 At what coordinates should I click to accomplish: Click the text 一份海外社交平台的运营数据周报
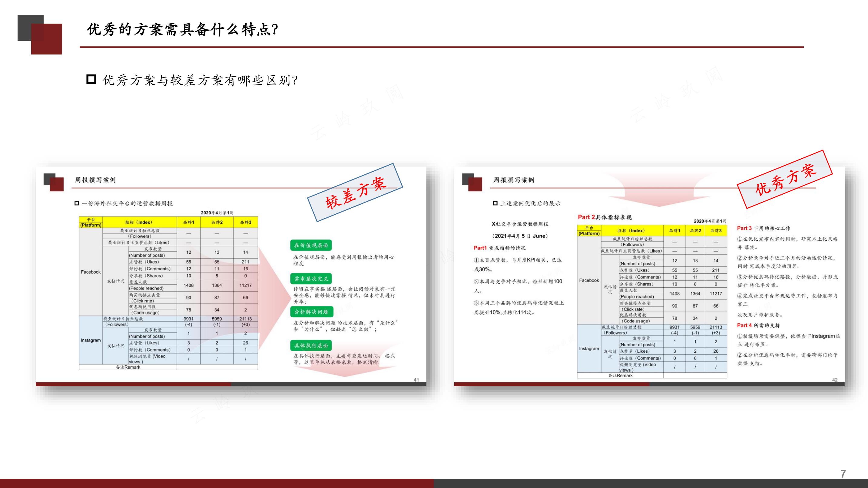127,203
